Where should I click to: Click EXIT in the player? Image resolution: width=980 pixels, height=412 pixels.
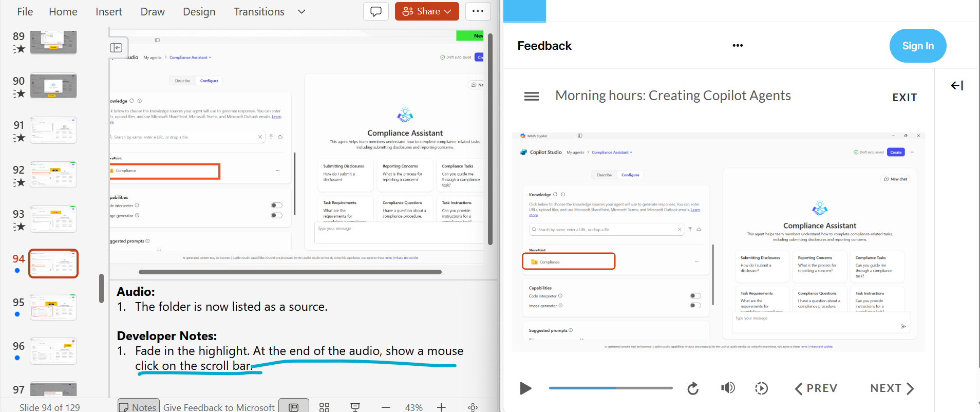point(904,98)
